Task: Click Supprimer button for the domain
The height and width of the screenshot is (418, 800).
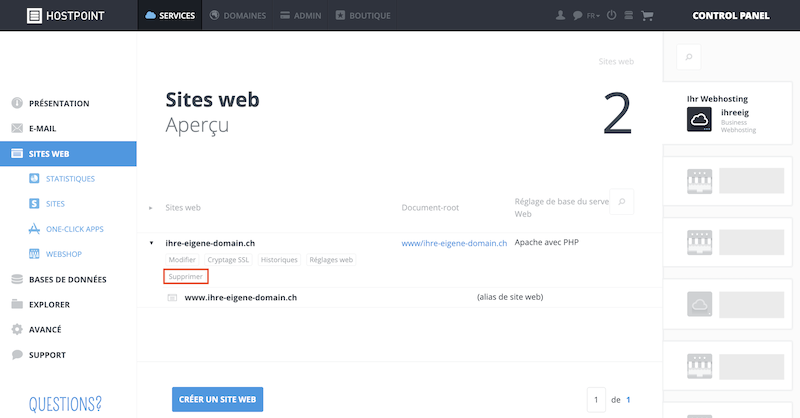Action: [x=186, y=277]
